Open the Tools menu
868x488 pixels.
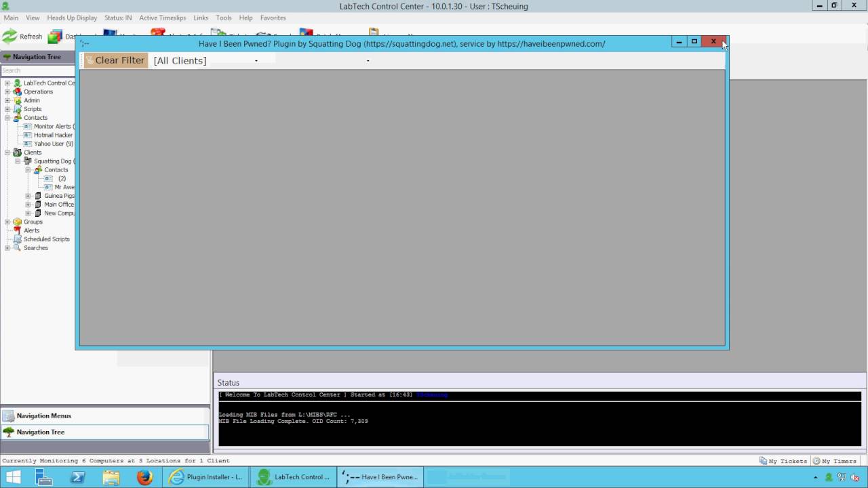[x=224, y=18]
